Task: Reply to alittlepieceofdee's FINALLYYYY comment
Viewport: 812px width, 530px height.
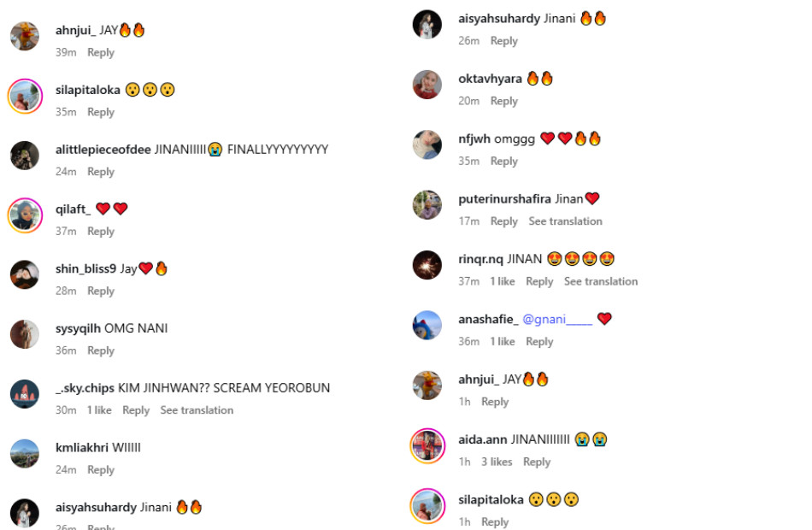Action: [101, 172]
